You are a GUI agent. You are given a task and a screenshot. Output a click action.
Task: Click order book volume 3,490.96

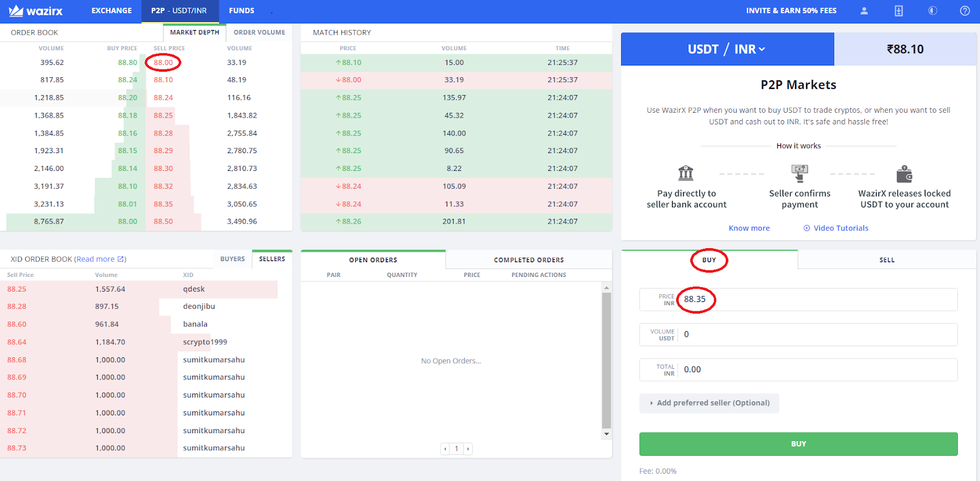click(x=242, y=221)
